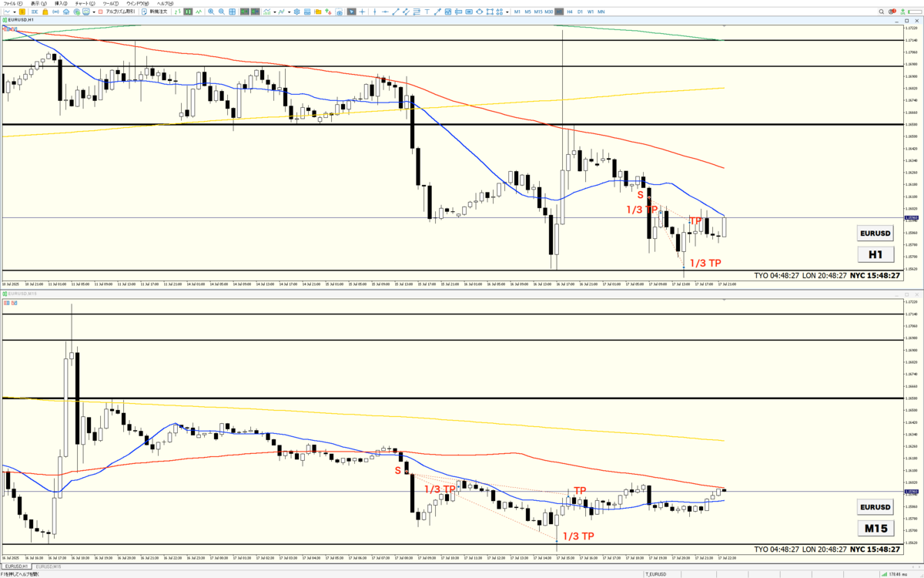The image size is (924, 578).
Task: Select the cursor arrow tool
Action: pyautogui.click(x=352, y=12)
